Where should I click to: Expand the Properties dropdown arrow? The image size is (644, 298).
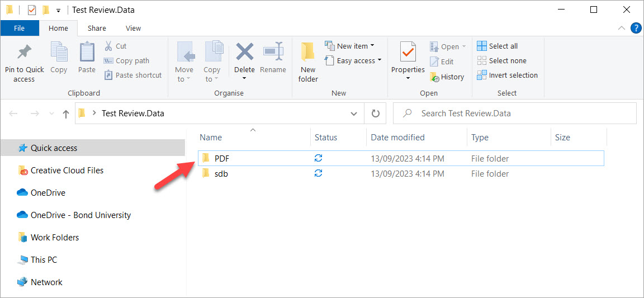click(x=408, y=78)
